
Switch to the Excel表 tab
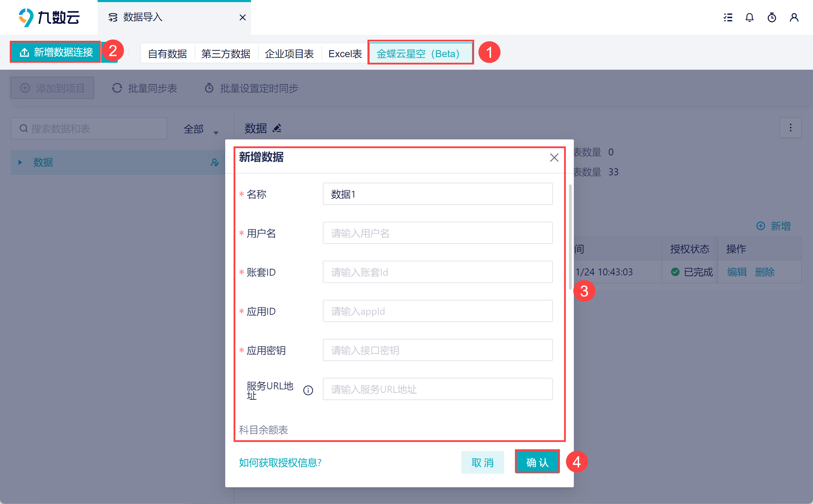click(x=345, y=54)
